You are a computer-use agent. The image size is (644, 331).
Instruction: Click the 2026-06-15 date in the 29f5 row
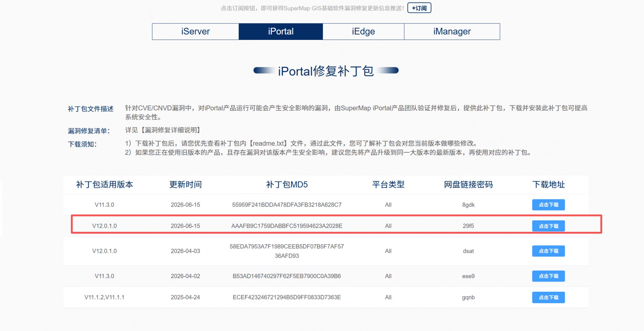185,226
